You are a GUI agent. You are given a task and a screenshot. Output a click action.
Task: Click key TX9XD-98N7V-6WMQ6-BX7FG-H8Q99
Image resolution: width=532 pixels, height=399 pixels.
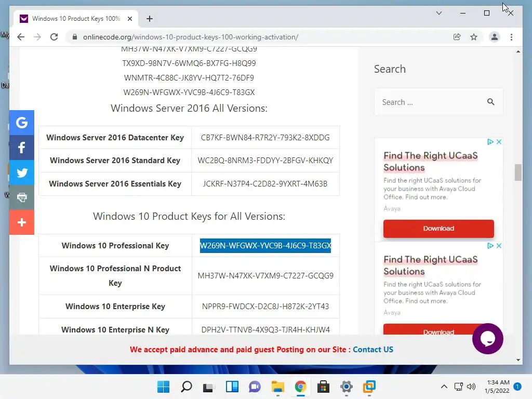(x=189, y=63)
